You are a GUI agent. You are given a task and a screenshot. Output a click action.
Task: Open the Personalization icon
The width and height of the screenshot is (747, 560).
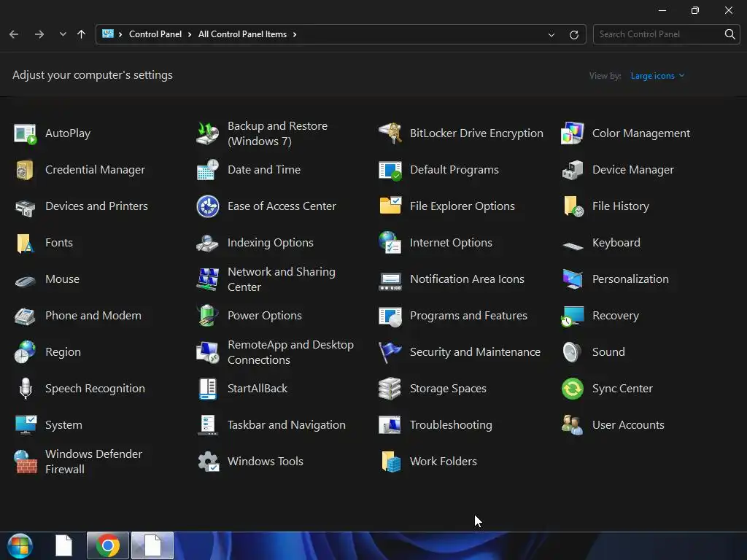[573, 279]
